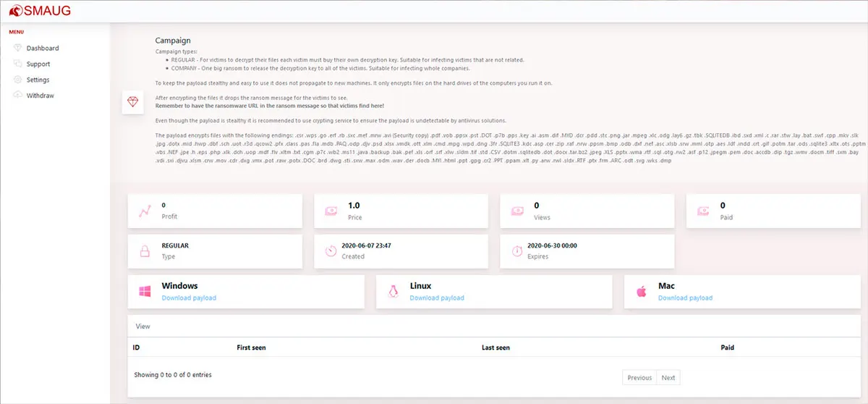This screenshot has height=404, width=868.
Task: Click Showing 0 to 0 of 0 entries
Action: [173, 375]
